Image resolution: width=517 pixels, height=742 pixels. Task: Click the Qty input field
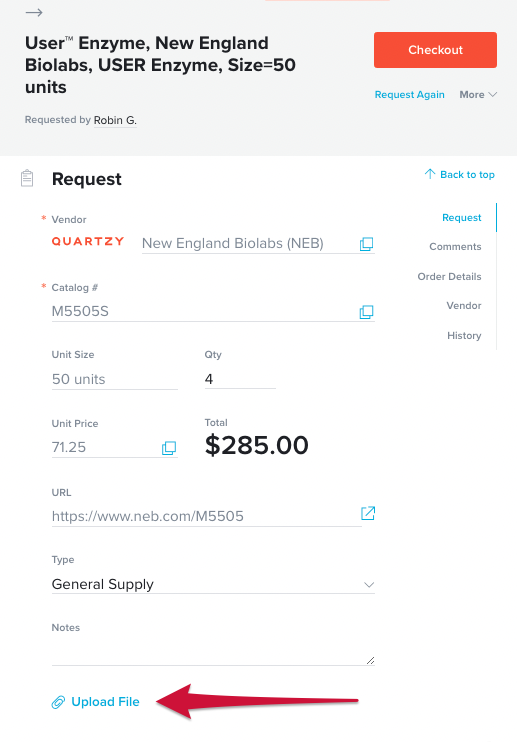pos(240,379)
